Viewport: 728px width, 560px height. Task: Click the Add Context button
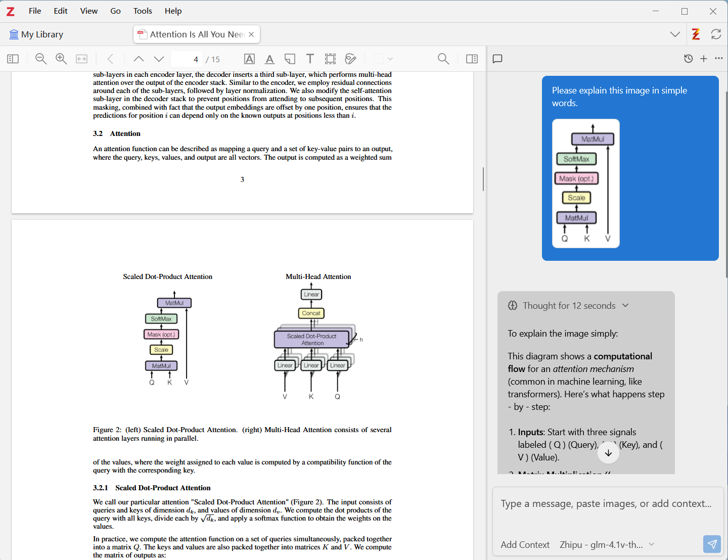tap(525, 544)
